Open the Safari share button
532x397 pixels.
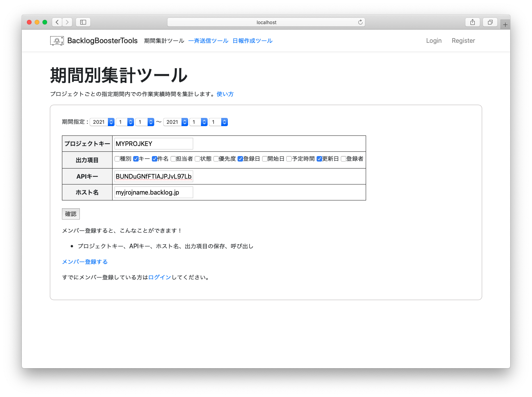472,22
